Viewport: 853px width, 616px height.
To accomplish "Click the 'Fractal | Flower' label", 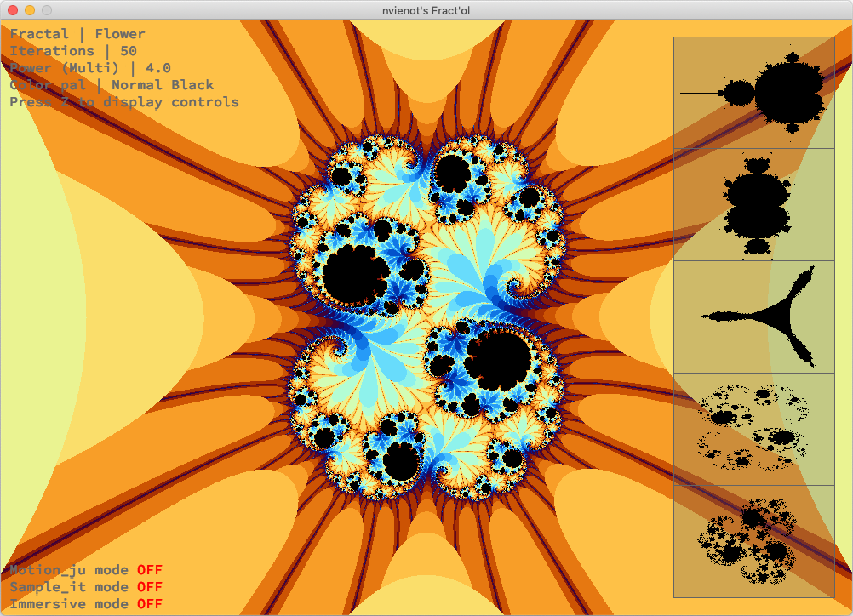I will click(x=77, y=34).
